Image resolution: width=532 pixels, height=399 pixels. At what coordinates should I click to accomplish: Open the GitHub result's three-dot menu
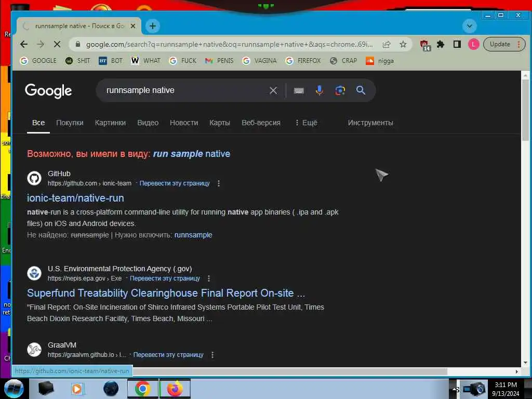pos(219,183)
